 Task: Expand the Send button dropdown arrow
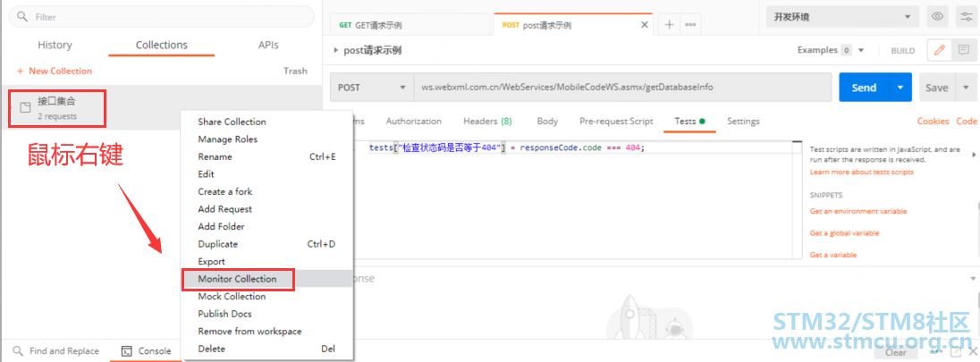[900, 88]
